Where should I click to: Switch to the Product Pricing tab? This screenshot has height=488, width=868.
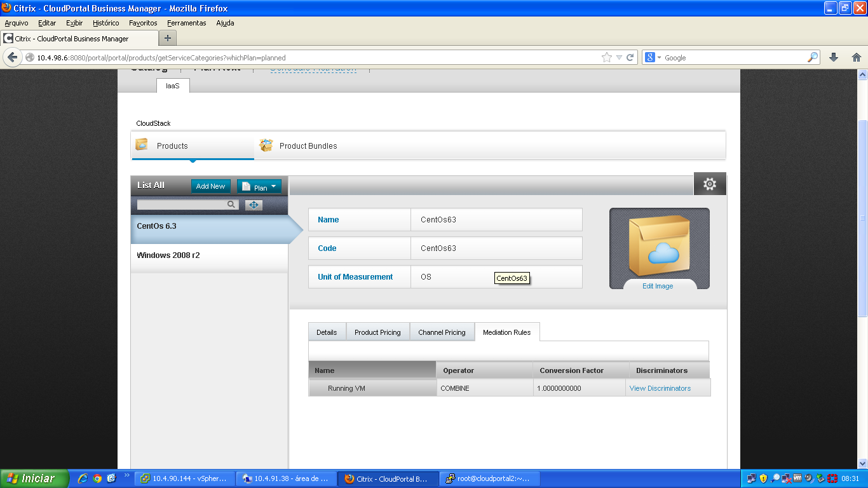(377, 332)
